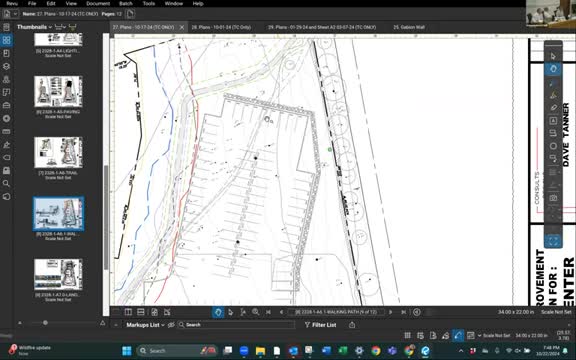The width and height of the screenshot is (576, 360).
Task: Open the Properties gear icon in sidebar
Action: tap(6, 118)
